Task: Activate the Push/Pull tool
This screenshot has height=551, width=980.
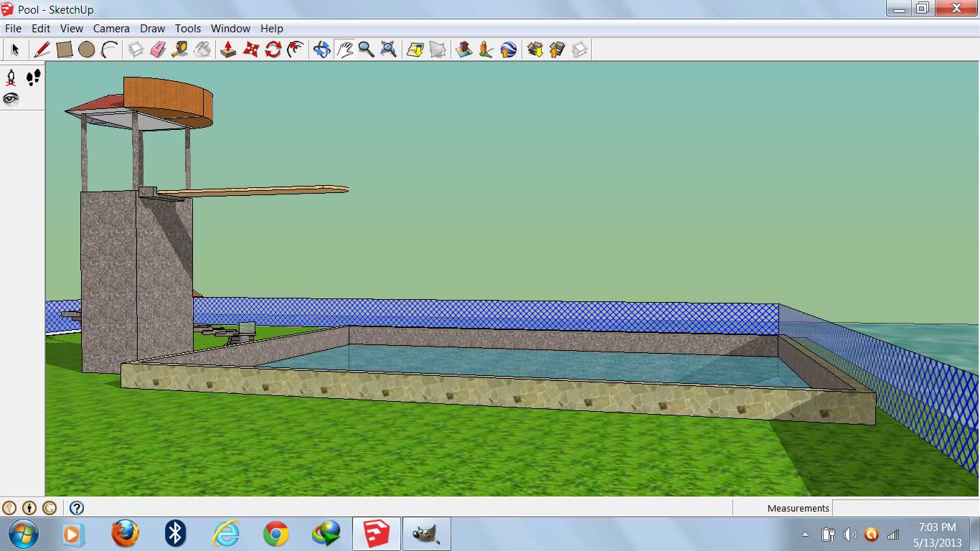Action: tap(228, 50)
